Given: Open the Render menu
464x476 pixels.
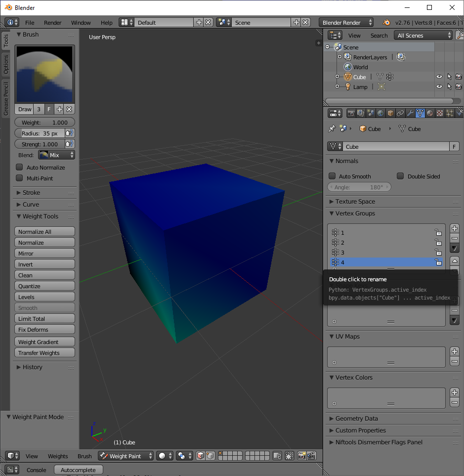Looking at the screenshot, I should [52, 22].
